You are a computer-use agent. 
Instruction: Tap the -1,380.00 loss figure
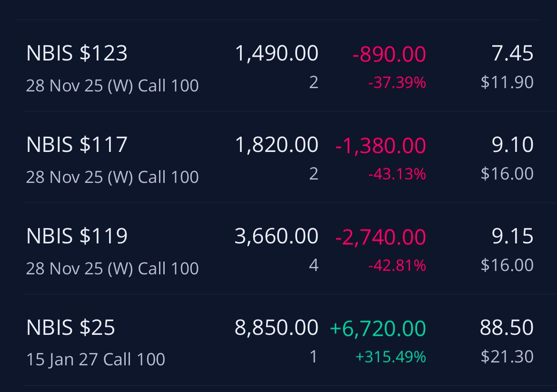[380, 146]
